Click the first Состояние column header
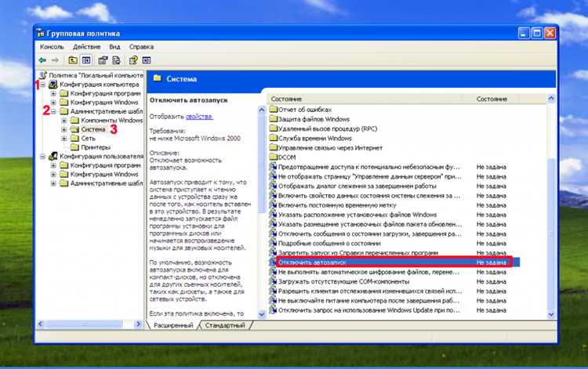The height and width of the screenshot is (369, 588). 365,99
